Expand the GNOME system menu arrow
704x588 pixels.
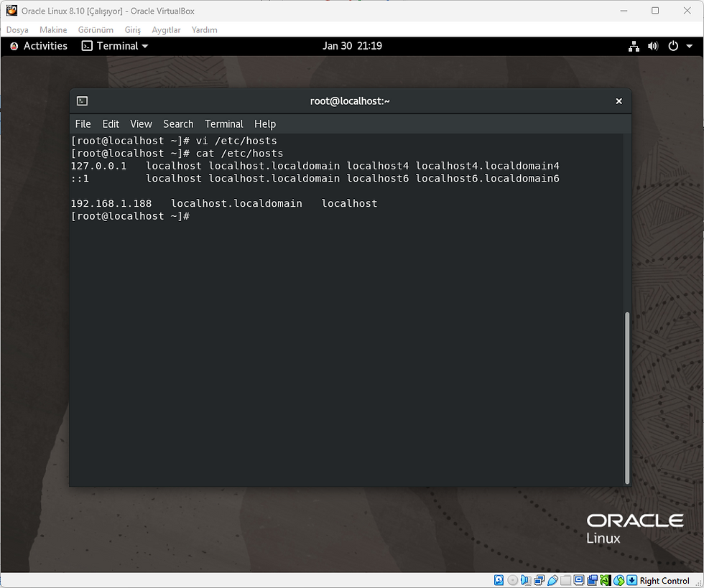tap(689, 46)
